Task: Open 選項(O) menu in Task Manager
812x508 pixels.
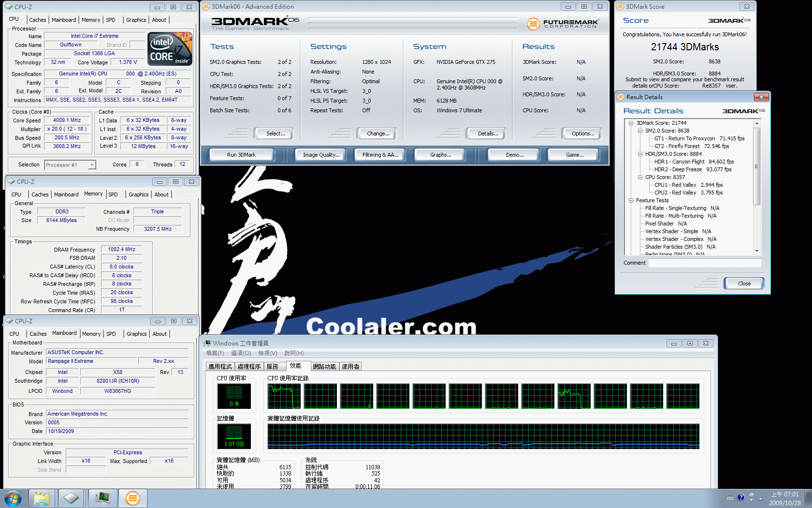Action: click(241, 353)
